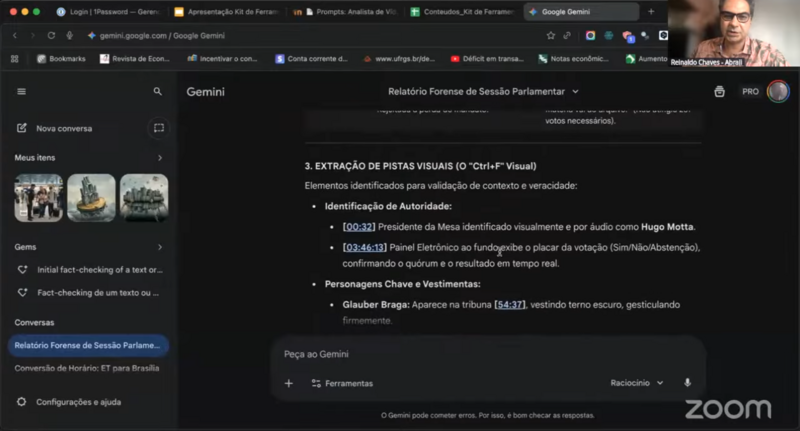Viewport: 800px width, 431px height.
Task: Click the Gemini logo text
Action: point(206,92)
